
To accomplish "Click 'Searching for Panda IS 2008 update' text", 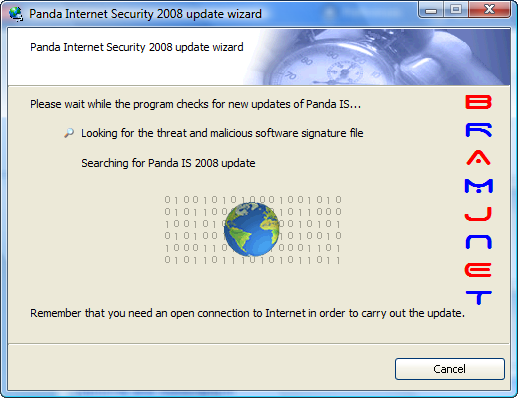I will point(168,163).
